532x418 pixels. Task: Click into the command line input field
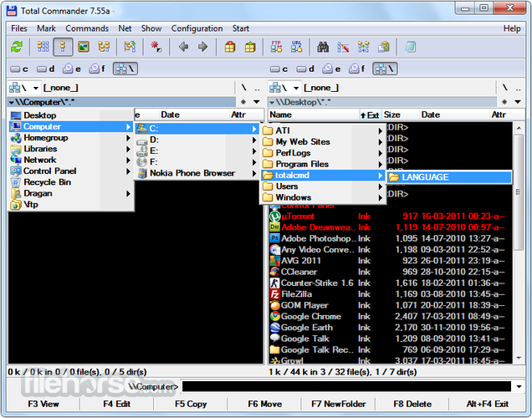[346, 387]
